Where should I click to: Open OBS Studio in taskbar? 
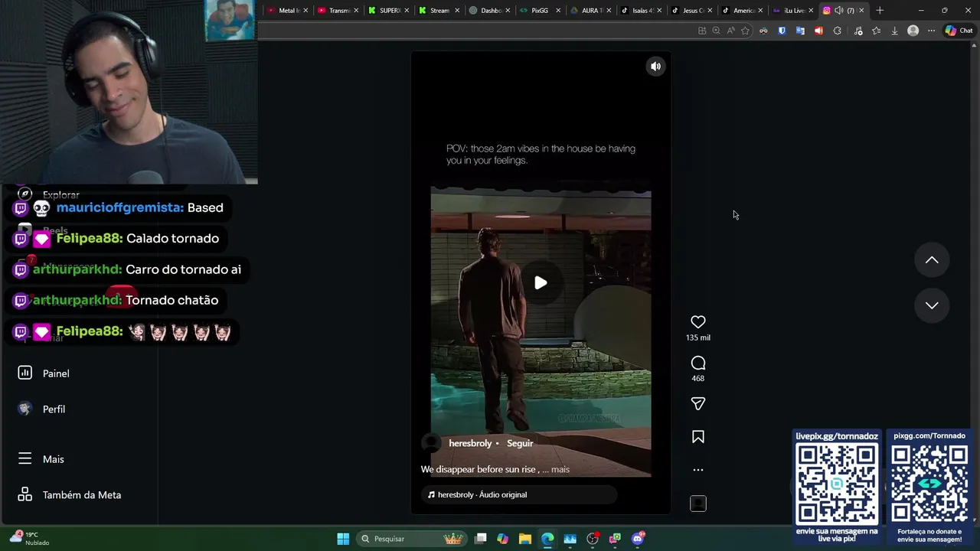tap(592, 539)
